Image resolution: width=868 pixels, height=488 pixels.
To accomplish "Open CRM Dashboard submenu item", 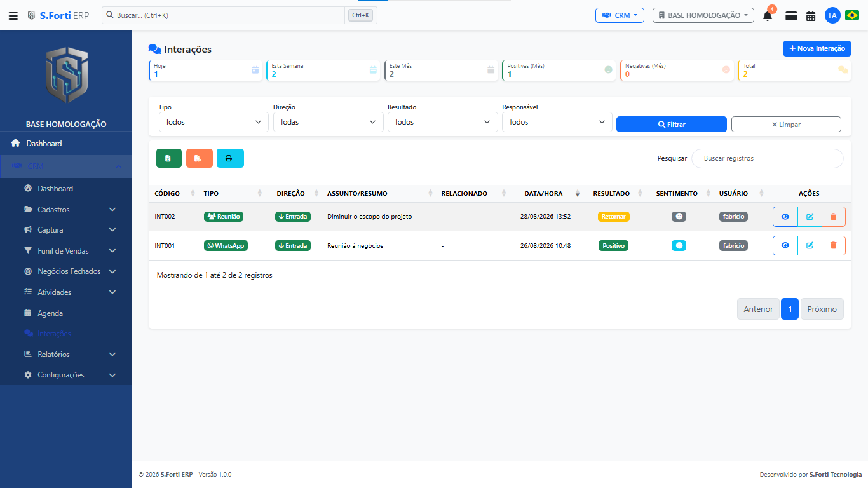I will click(66, 189).
